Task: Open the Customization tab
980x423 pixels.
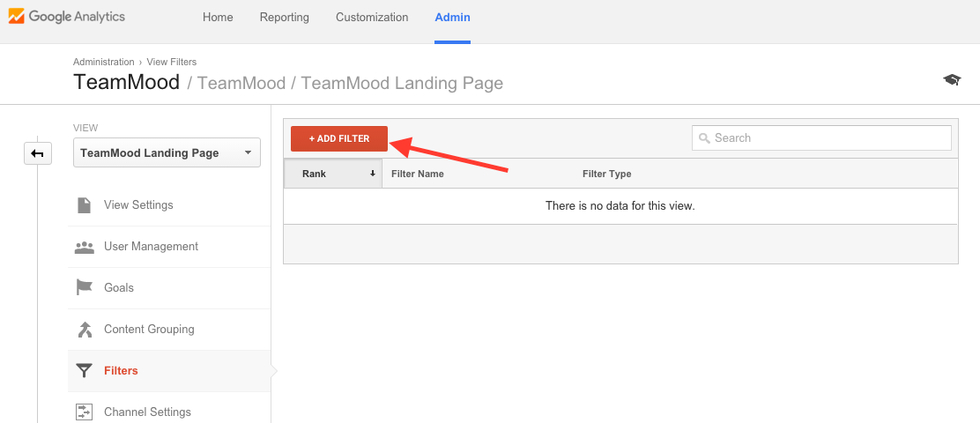Action: (372, 18)
